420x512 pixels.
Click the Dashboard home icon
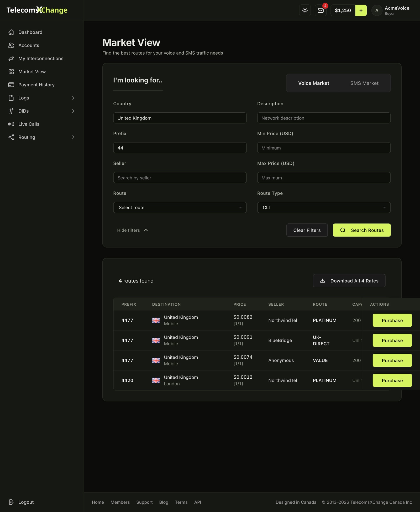tap(11, 32)
